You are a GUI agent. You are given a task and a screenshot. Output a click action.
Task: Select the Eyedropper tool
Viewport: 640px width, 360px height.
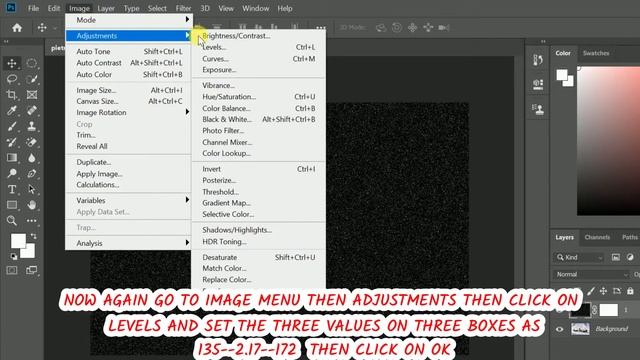tap(12, 110)
